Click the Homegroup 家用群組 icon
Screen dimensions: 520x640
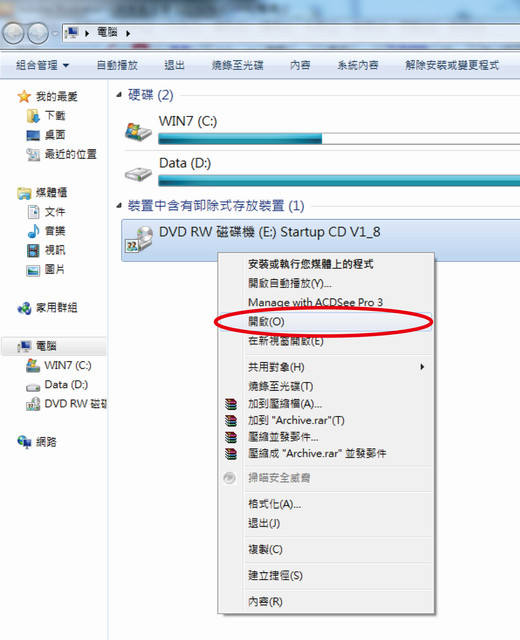24,308
